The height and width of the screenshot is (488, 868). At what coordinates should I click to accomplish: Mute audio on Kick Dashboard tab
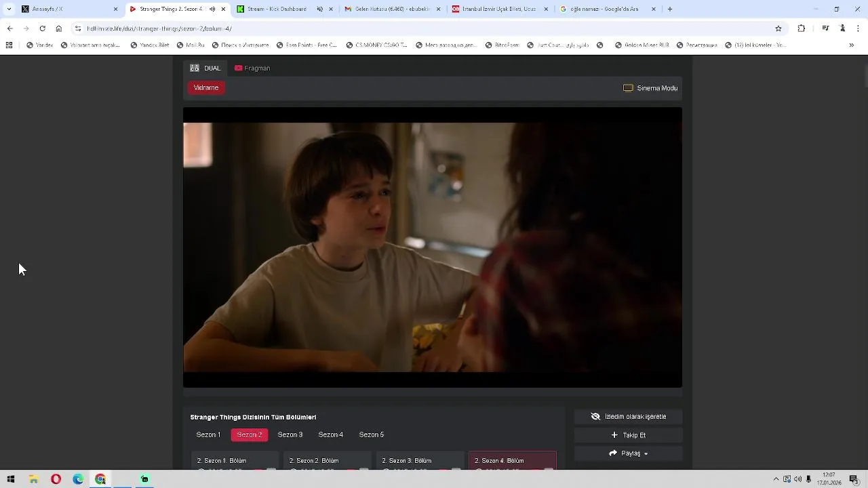coord(319,9)
